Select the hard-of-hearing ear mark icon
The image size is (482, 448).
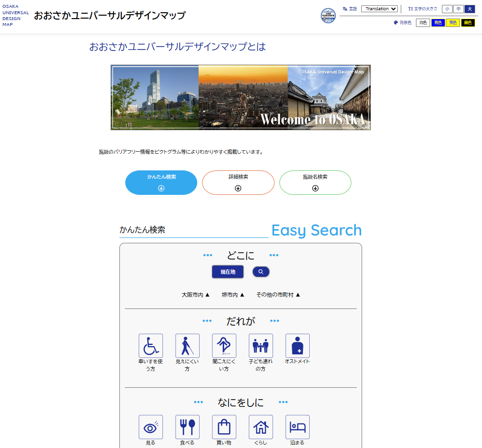(224, 346)
